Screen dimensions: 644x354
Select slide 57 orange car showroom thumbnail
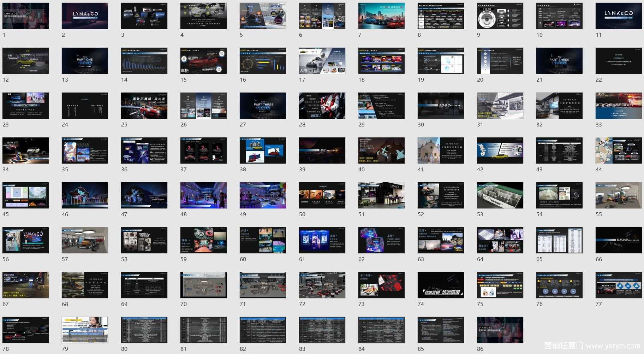coord(85,240)
